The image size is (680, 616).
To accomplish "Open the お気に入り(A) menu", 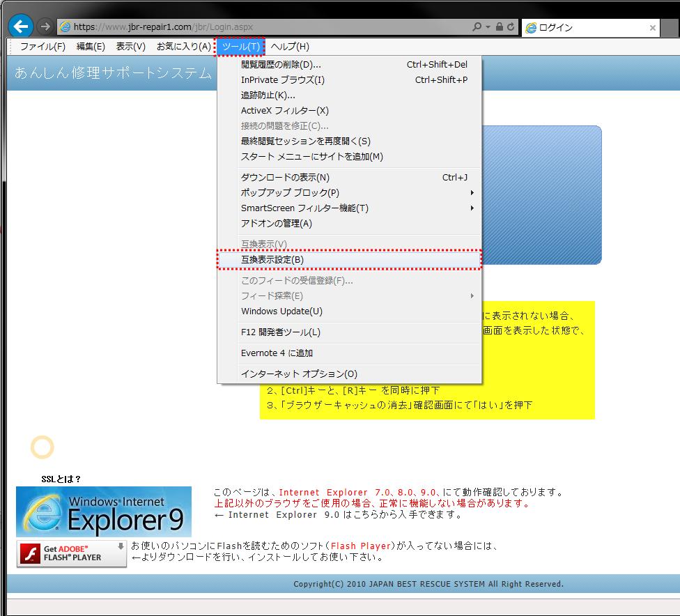I will (184, 47).
